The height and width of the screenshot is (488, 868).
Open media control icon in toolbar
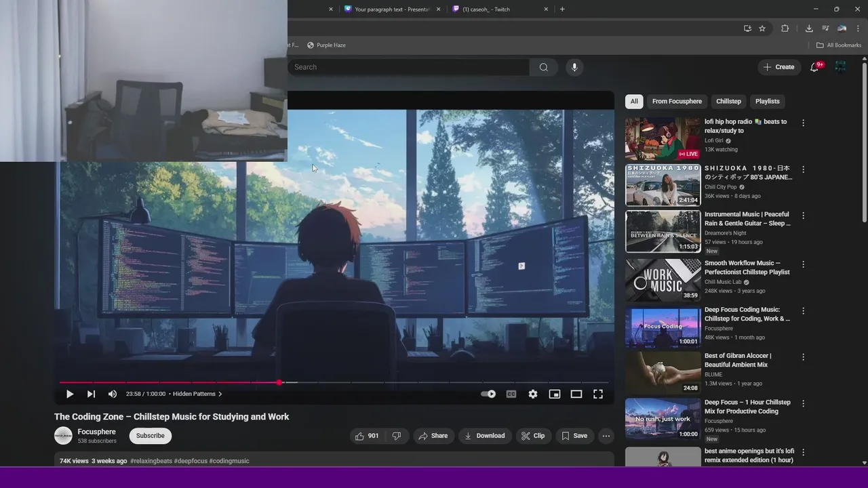(x=825, y=28)
